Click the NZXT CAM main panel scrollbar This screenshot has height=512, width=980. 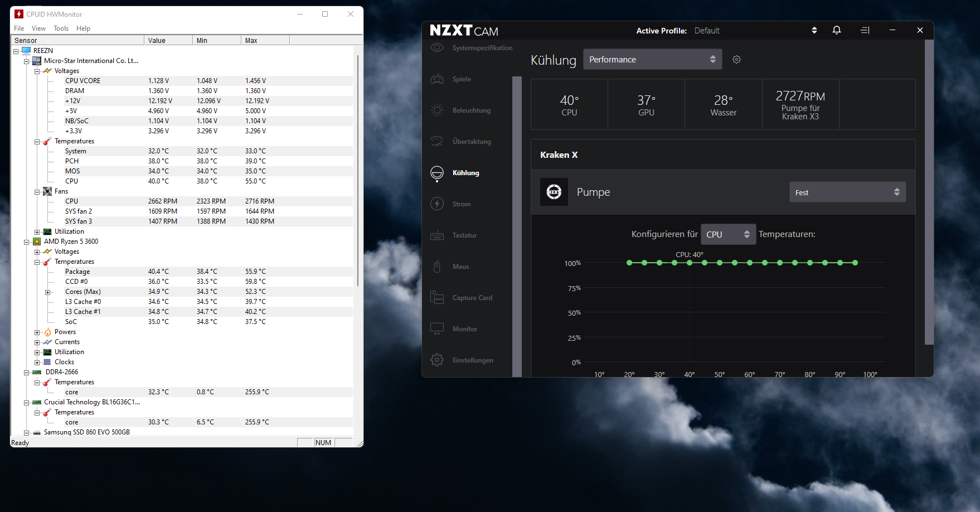coord(929,192)
